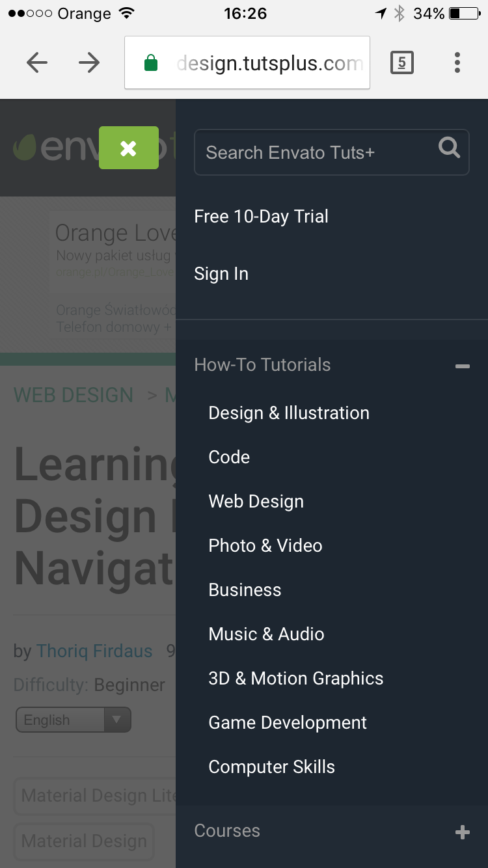Select the Code category

pos(229,457)
